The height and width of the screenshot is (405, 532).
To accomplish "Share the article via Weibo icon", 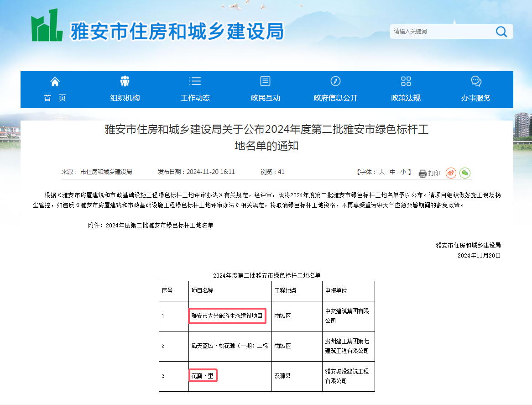I will coord(451,173).
